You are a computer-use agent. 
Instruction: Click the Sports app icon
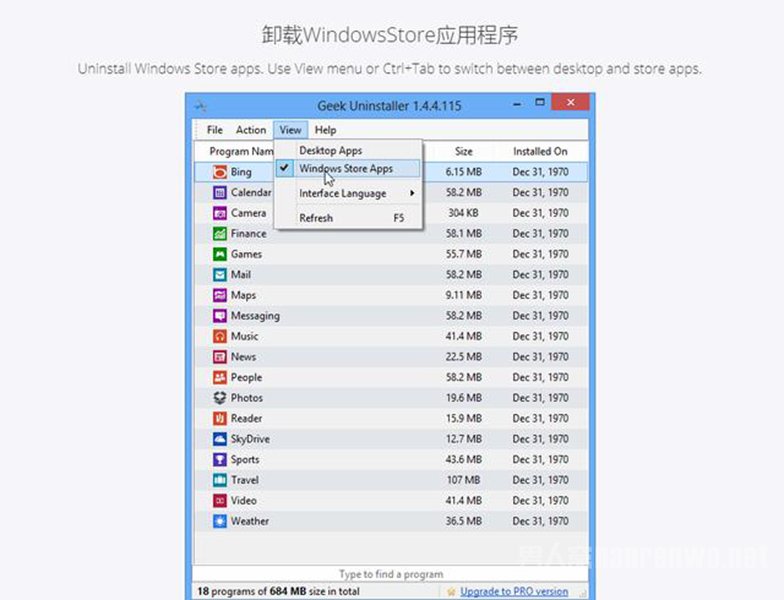click(220, 459)
